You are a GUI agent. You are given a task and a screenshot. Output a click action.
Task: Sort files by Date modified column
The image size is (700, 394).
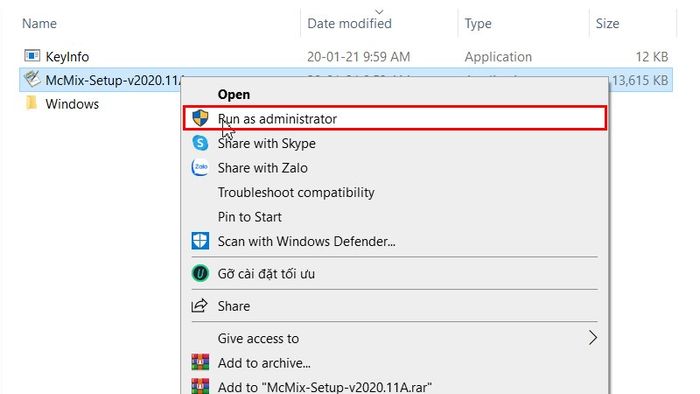[349, 23]
